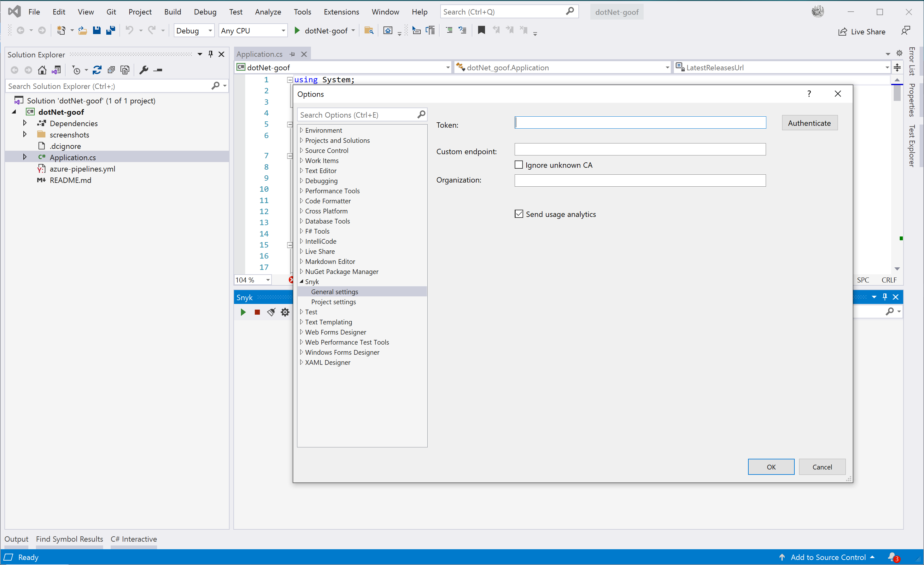The image size is (924, 565).
Task: Expand the Environment options node
Action: coord(301,130)
